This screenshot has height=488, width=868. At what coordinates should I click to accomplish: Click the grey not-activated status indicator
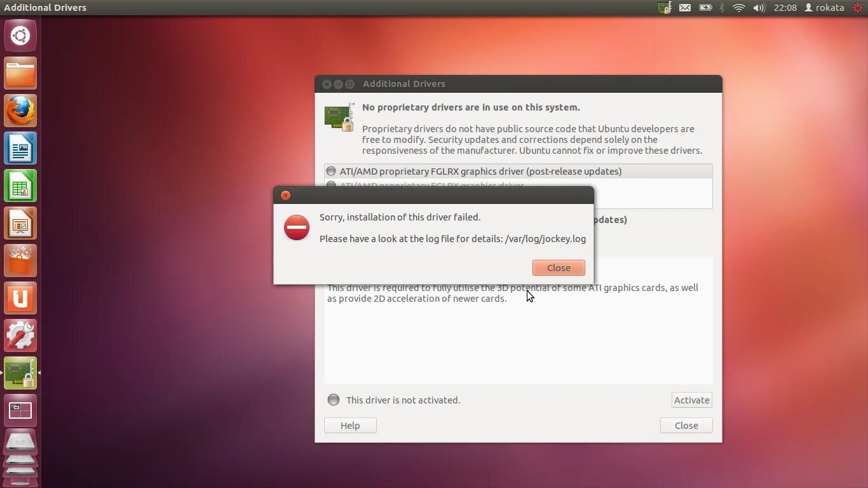coord(334,400)
